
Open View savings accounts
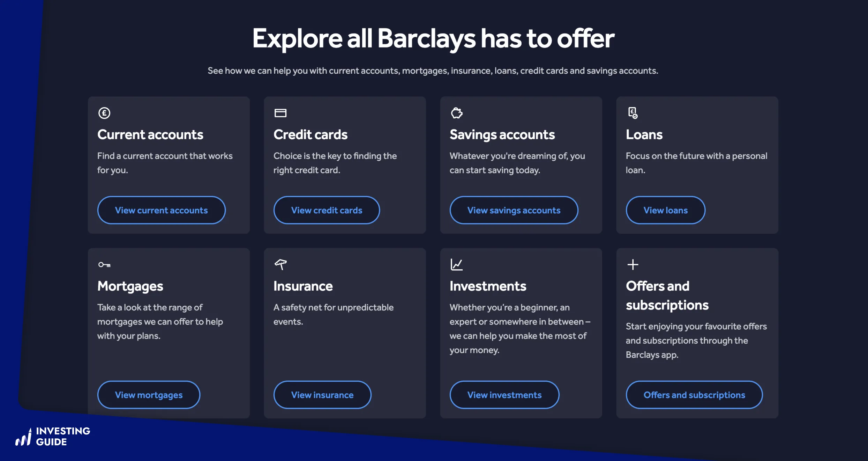(x=514, y=210)
